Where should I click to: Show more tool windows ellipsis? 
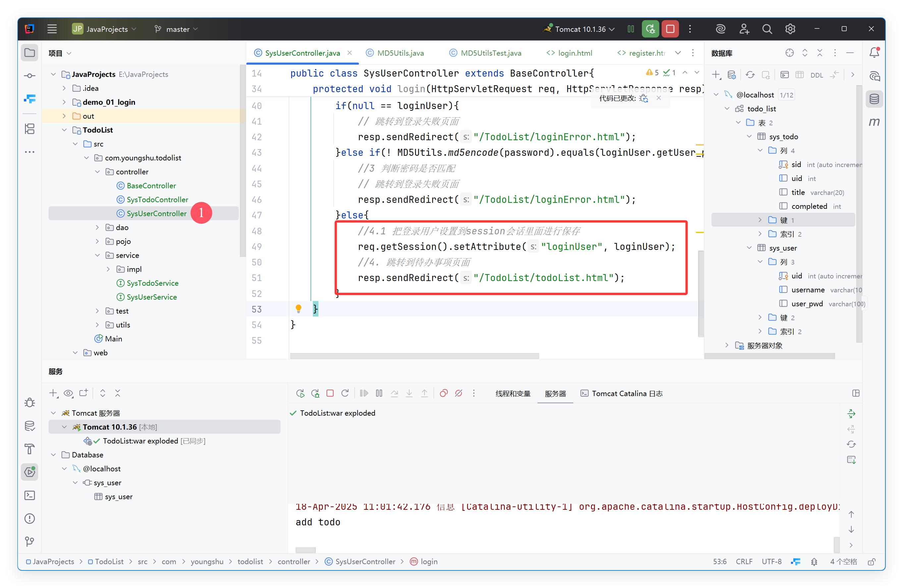[x=29, y=152]
